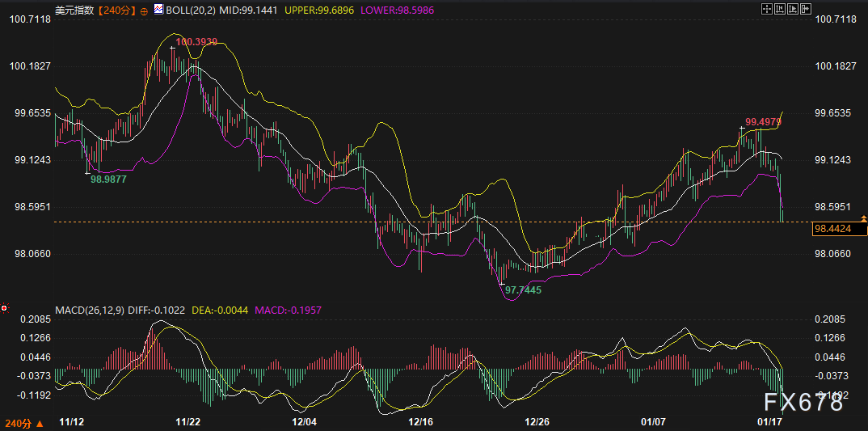Click the 97.7445 low price marker
Viewport: 868px width, 431px height.
tap(523, 289)
